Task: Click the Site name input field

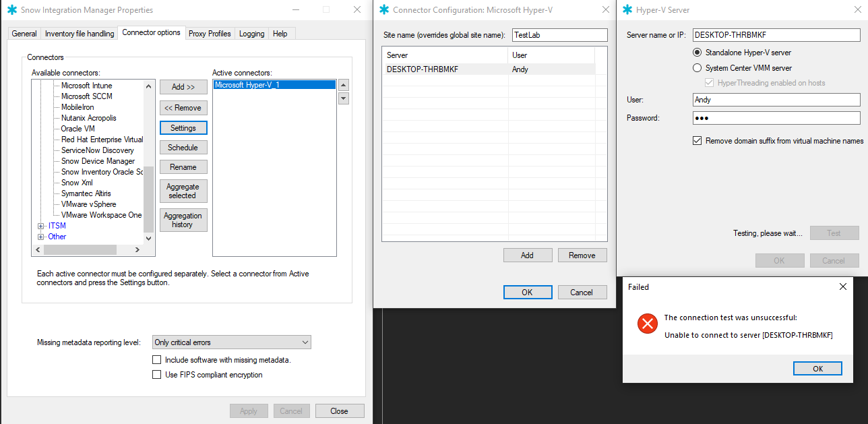Action: tap(559, 35)
